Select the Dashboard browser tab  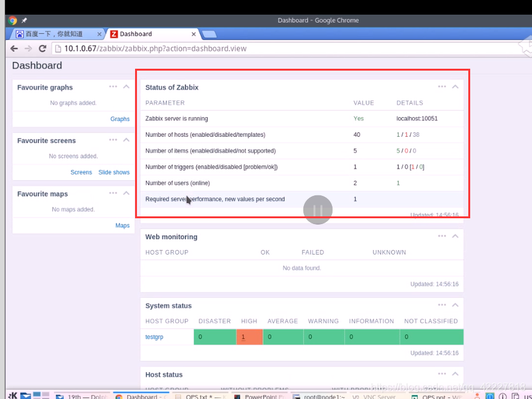[x=153, y=34]
